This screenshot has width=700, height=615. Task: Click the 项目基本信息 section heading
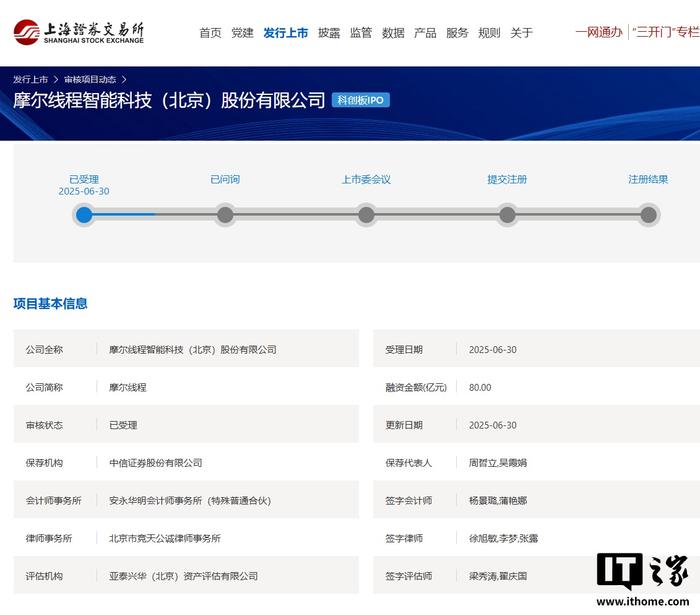coord(50,303)
